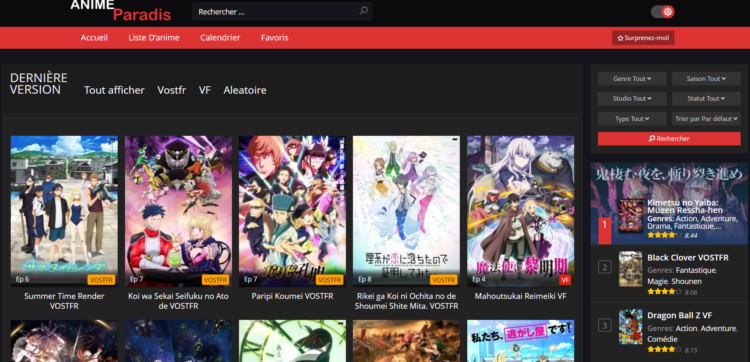750x362 pixels.
Task: Open Liste D'anime menu item
Action: pos(154,38)
